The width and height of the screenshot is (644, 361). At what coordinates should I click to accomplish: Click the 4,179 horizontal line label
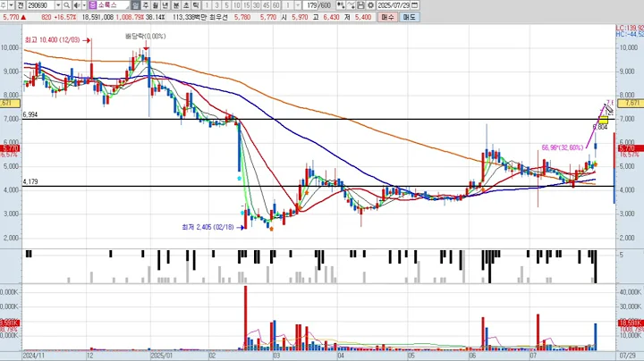tap(30, 181)
